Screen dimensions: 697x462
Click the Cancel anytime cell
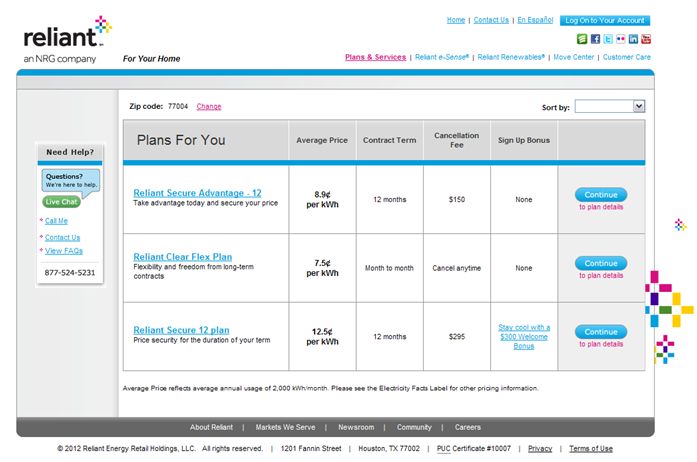[x=457, y=268]
